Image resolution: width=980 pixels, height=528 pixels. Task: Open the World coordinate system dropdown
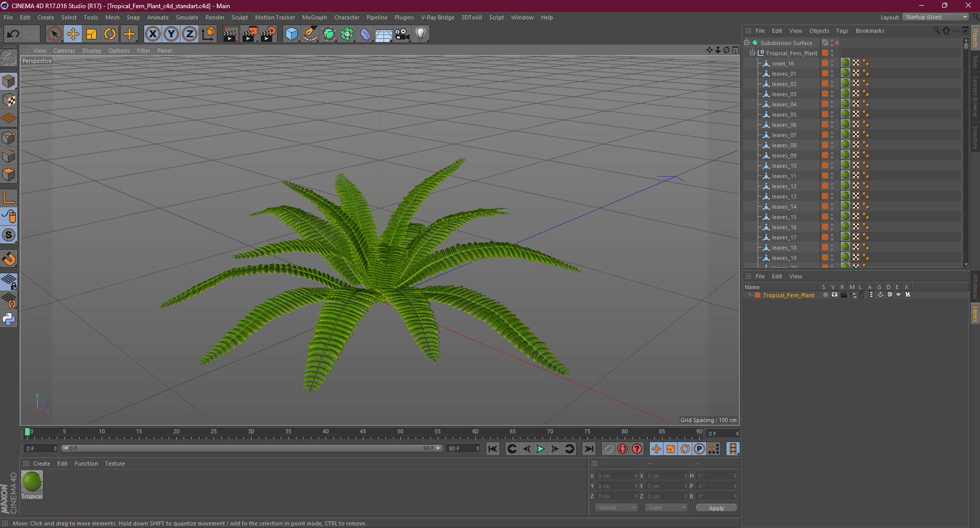point(617,508)
